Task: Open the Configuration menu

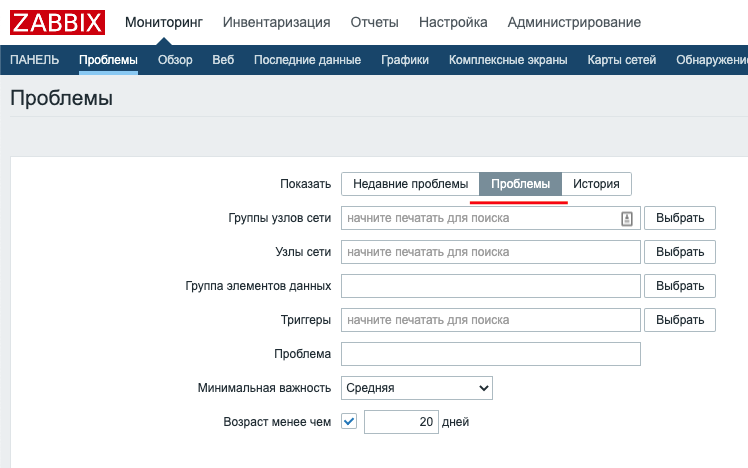Action: coord(453,22)
